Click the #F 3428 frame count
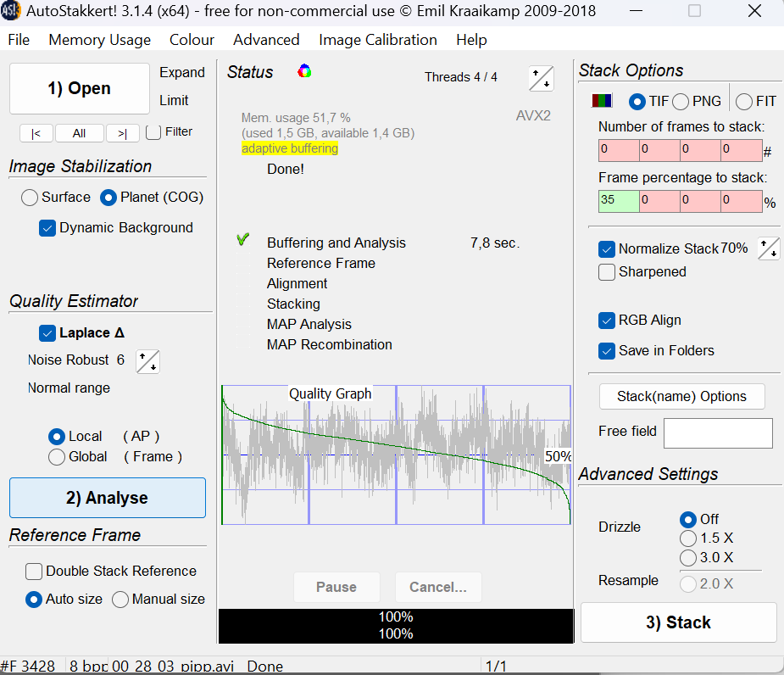This screenshot has width=784, height=675. click(x=27, y=667)
